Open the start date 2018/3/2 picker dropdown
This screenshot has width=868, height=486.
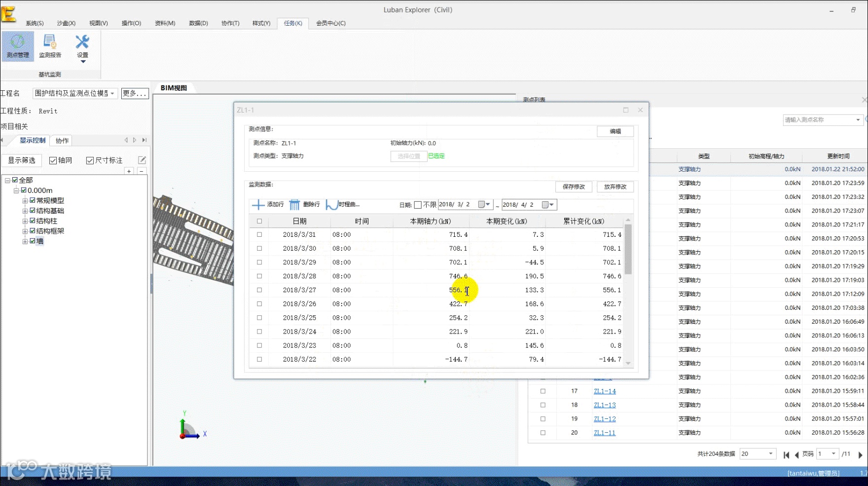[485, 205]
